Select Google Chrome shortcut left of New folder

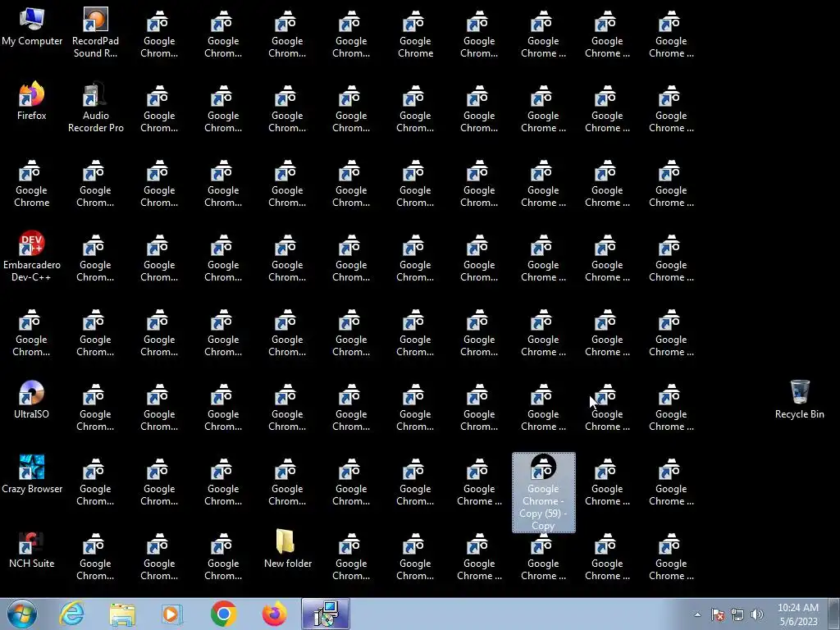223,555
